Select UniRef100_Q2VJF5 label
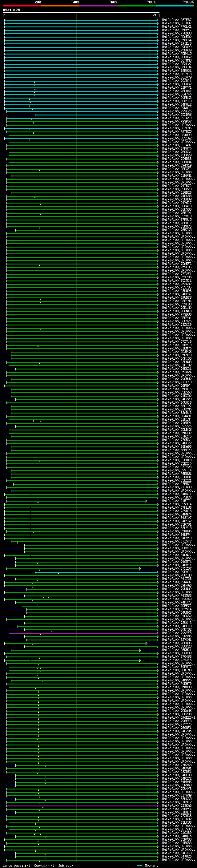197x868 pixels. tap(177, 660)
